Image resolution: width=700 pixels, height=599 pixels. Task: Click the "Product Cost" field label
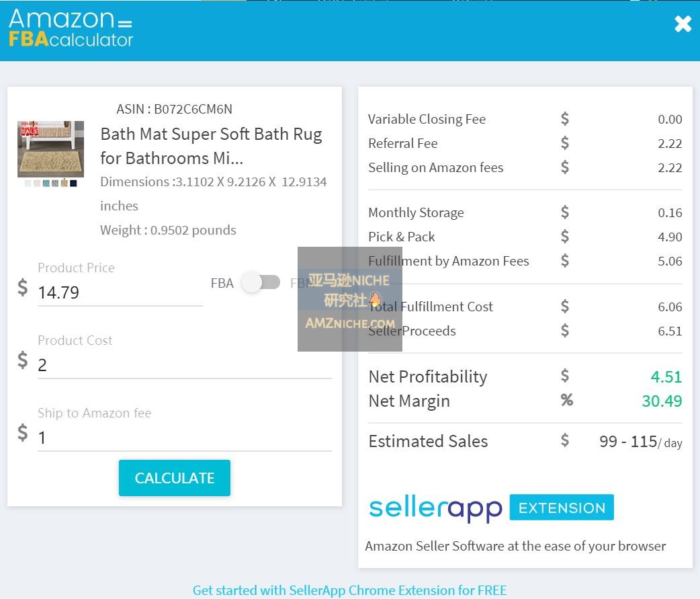point(75,341)
